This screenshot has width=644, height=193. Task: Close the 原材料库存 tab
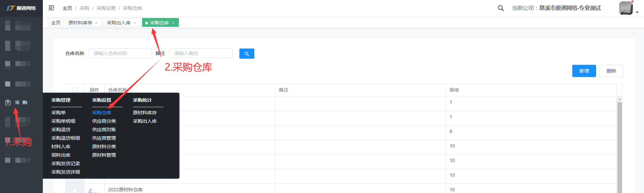coord(96,23)
